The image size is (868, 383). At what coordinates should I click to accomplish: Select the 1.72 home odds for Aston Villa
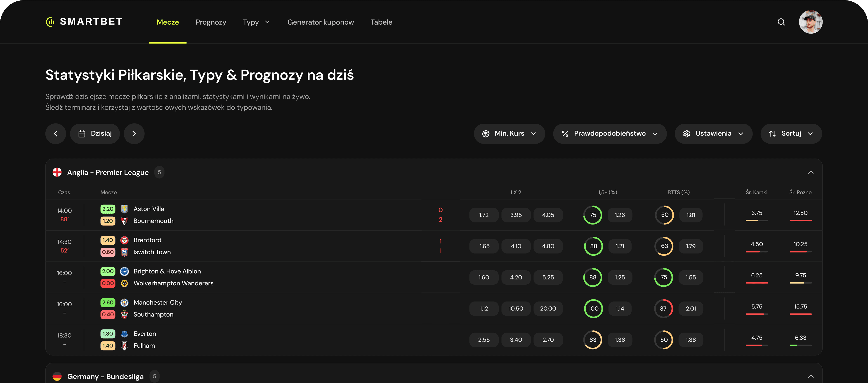click(484, 215)
